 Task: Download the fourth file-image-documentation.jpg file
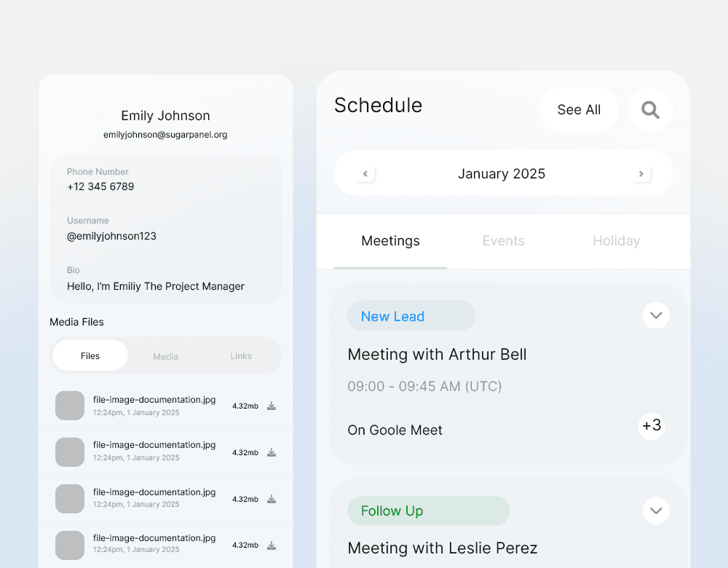tap(272, 545)
